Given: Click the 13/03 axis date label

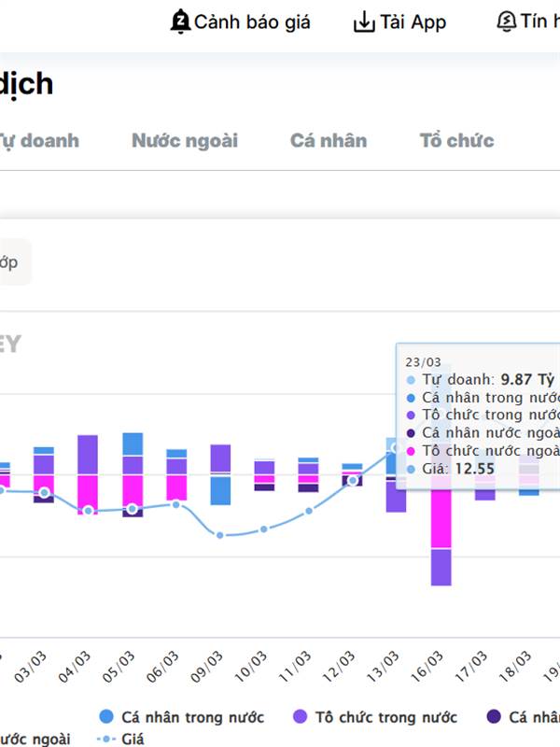Looking at the screenshot, I should click(383, 667).
